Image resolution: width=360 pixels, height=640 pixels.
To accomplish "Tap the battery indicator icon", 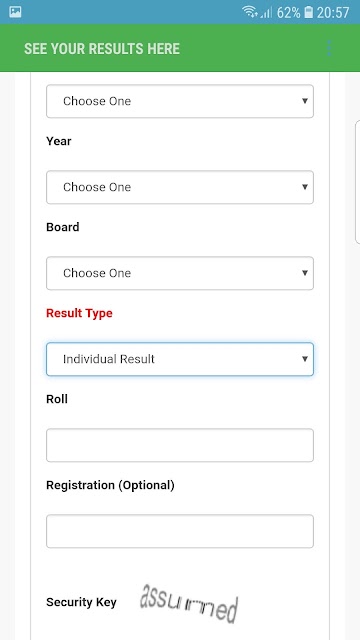I will (309, 12).
